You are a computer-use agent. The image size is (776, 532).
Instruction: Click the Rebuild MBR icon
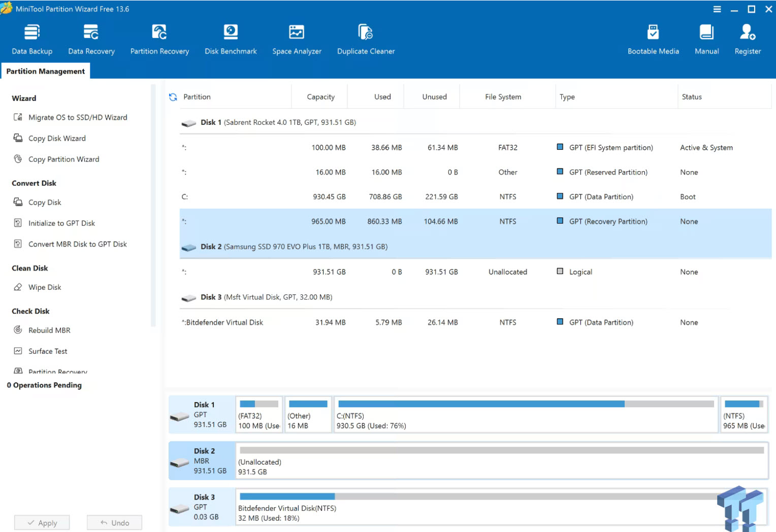point(18,330)
